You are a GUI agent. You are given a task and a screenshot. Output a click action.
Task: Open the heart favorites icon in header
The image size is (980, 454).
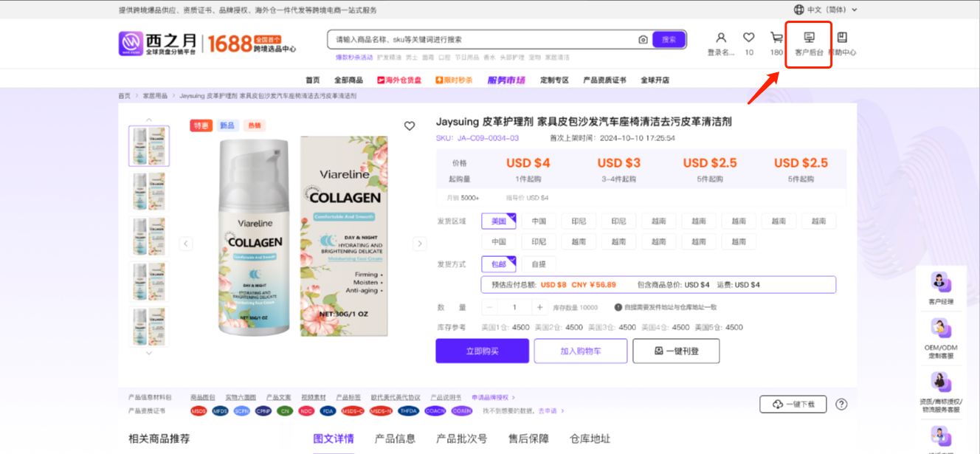point(748,38)
